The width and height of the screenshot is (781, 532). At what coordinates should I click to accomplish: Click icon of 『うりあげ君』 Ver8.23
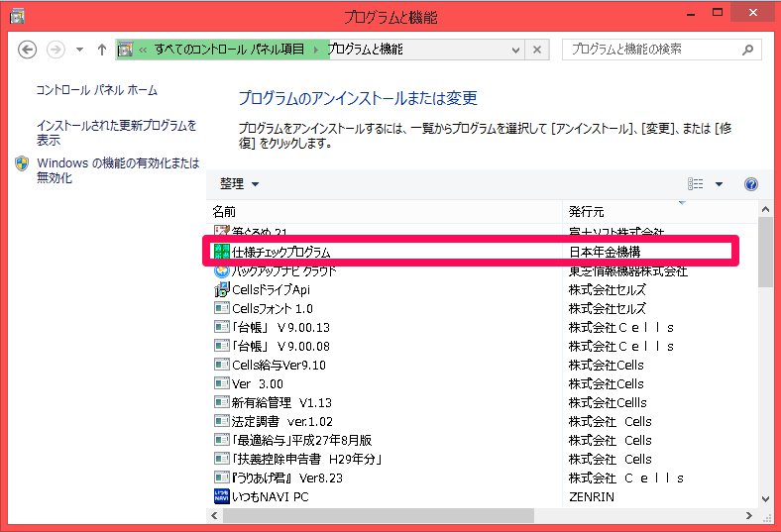point(222,478)
